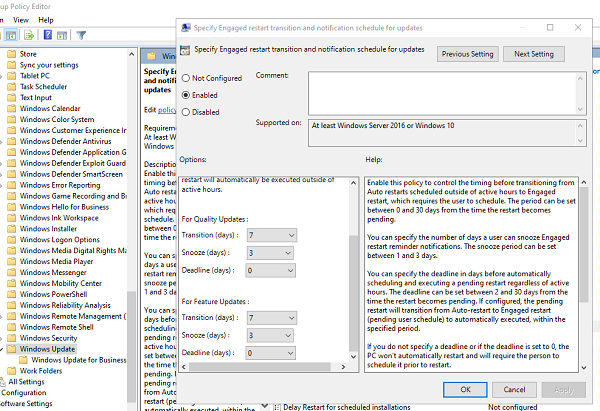The height and width of the screenshot is (411, 600).
Task: Click the Windows Error Reporting folder icon
Action: click(12, 185)
